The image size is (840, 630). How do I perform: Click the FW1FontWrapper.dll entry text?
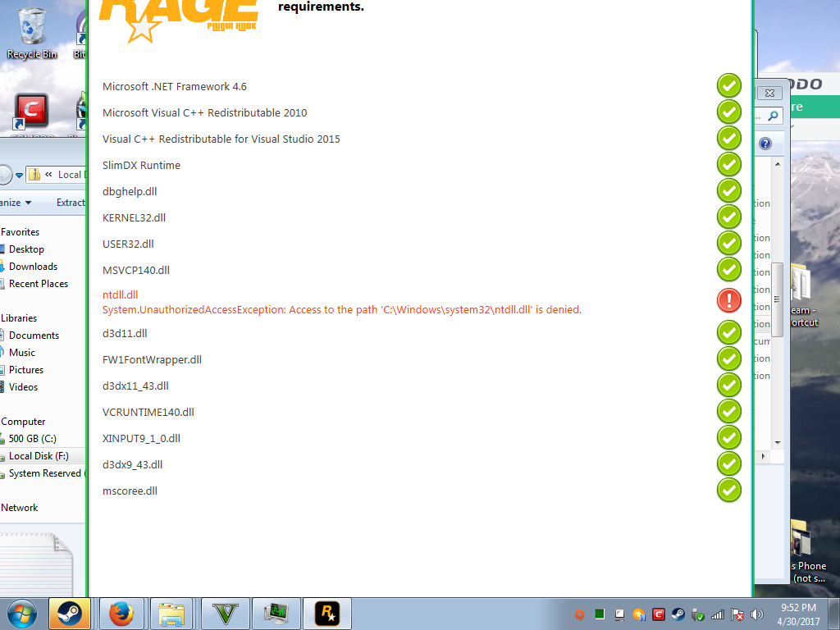[152, 359]
